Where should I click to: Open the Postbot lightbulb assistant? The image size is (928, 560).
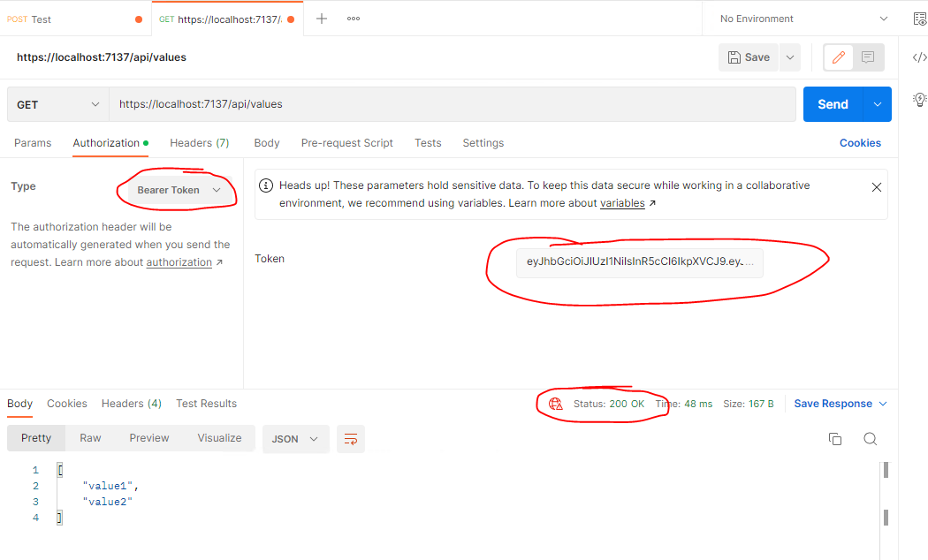[x=919, y=100]
